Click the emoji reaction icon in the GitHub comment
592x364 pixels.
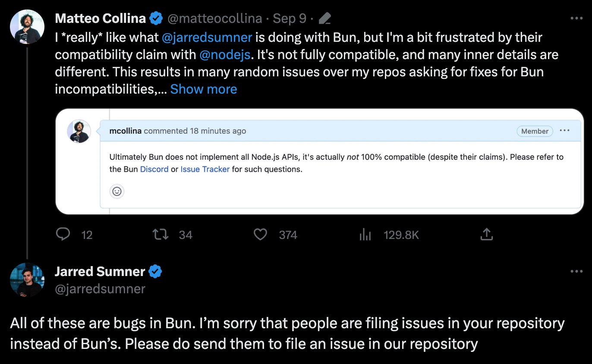(x=117, y=191)
